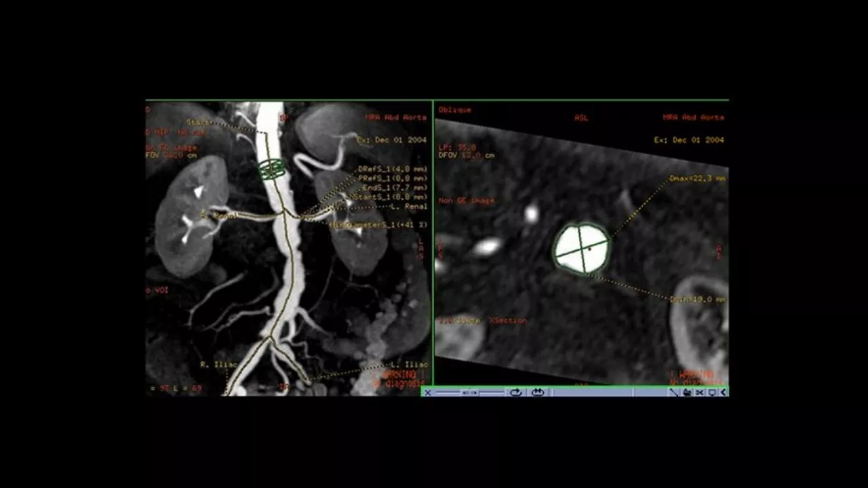
Task: Expand toolbar with the left chevron
Action: tap(724, 392)
